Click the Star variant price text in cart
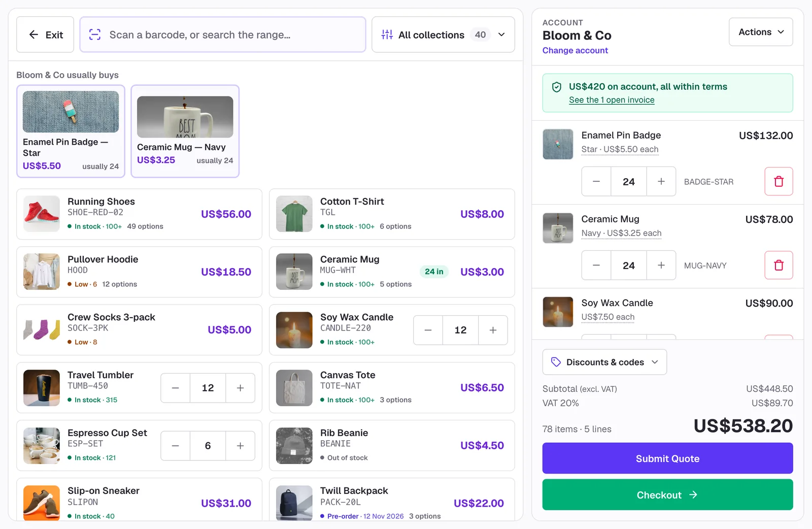Viewport: 812px width, 529px height. click(620, 149)
